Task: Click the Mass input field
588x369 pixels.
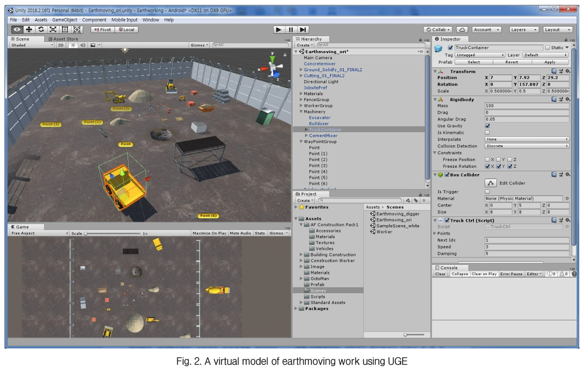Action: pos(527,106)
